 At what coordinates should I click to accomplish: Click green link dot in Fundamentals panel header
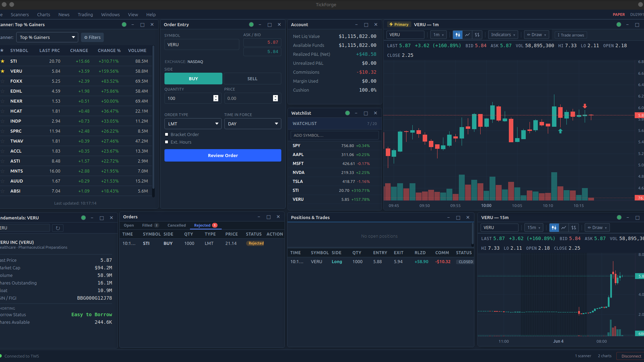pos(83,218)
